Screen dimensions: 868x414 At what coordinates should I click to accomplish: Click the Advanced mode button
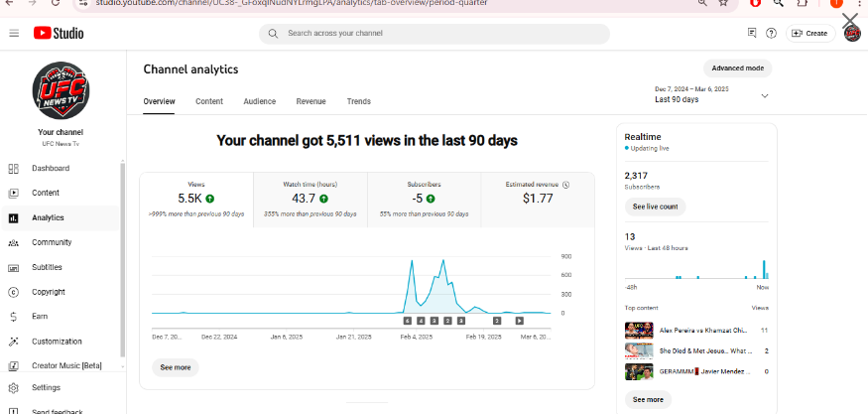(x=737, y=69)
